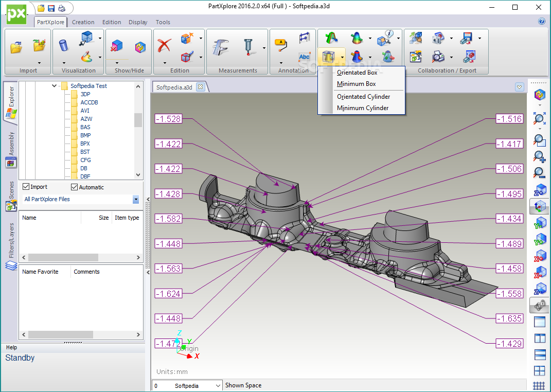The width and height of the screenshot is (551, 392).
Task: Click the yellow label annotation icon
Action: click(281, 45)
